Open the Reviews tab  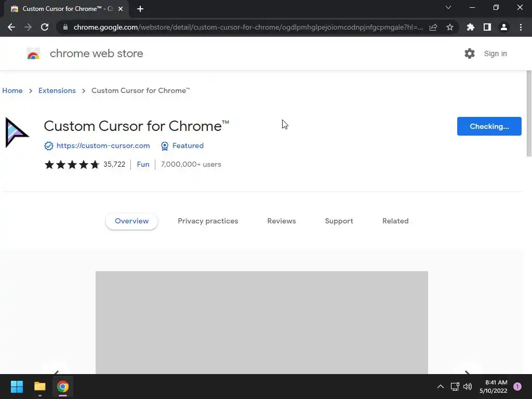point(282,221)
